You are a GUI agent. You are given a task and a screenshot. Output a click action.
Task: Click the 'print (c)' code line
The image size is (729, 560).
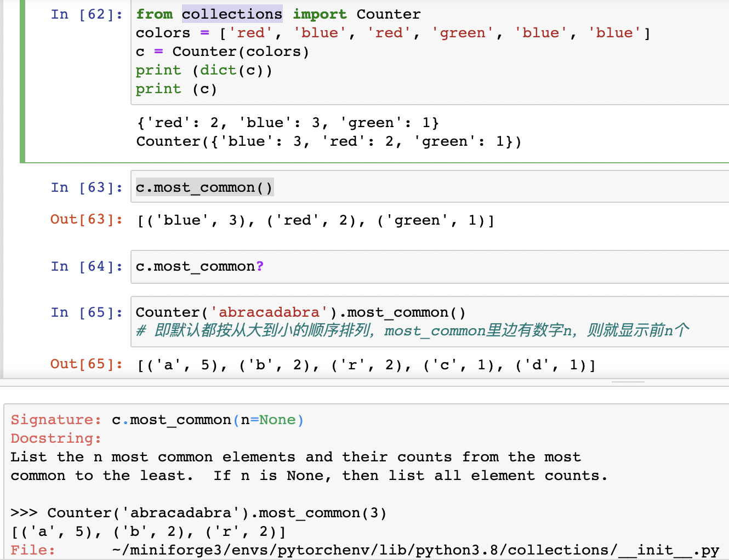coord(176,89)
